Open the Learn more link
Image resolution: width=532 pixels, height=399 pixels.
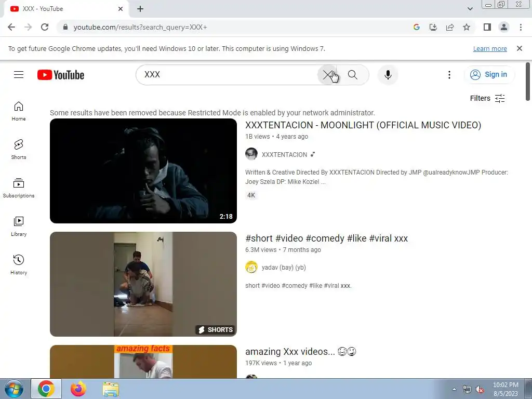pyautogui.click(x=490, y=48)
